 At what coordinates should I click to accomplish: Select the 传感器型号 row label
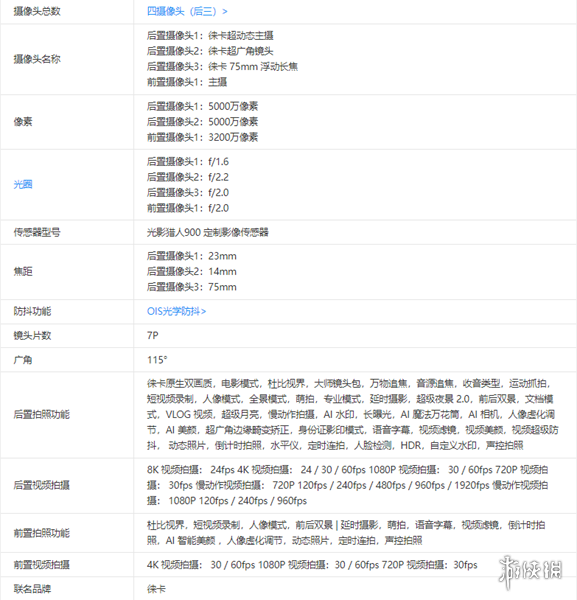(x=37, y=232)
